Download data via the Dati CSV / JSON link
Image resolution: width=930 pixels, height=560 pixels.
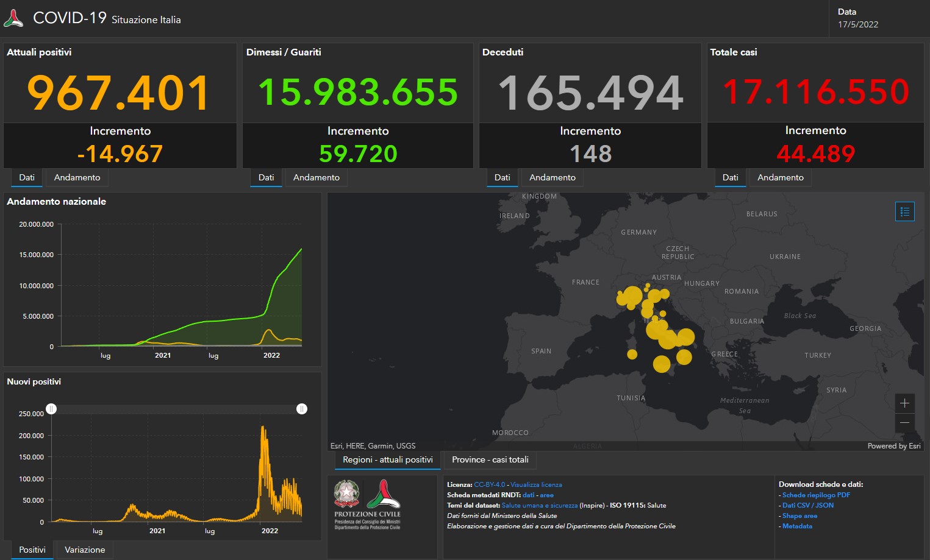click(808, 505)
